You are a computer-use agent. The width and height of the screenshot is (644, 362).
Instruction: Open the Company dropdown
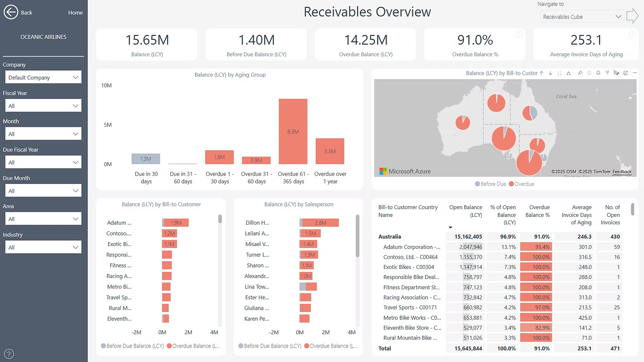click(43, 78)
